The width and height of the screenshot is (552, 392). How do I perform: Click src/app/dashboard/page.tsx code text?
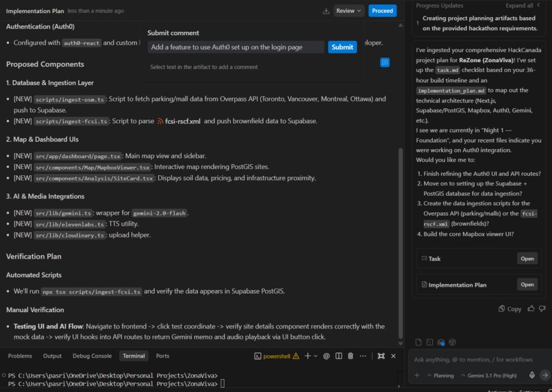(77, 156)
